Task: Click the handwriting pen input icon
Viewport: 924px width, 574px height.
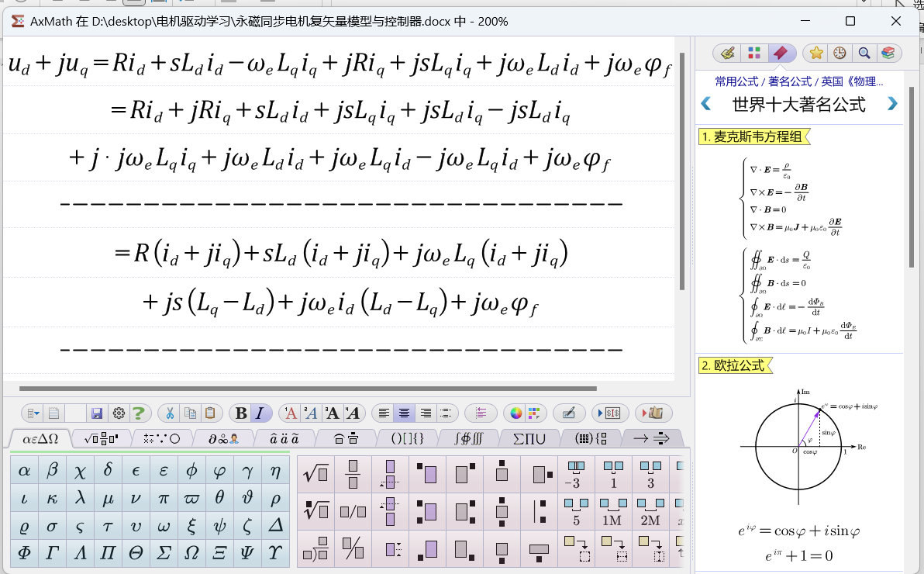Action: point(569,413)
